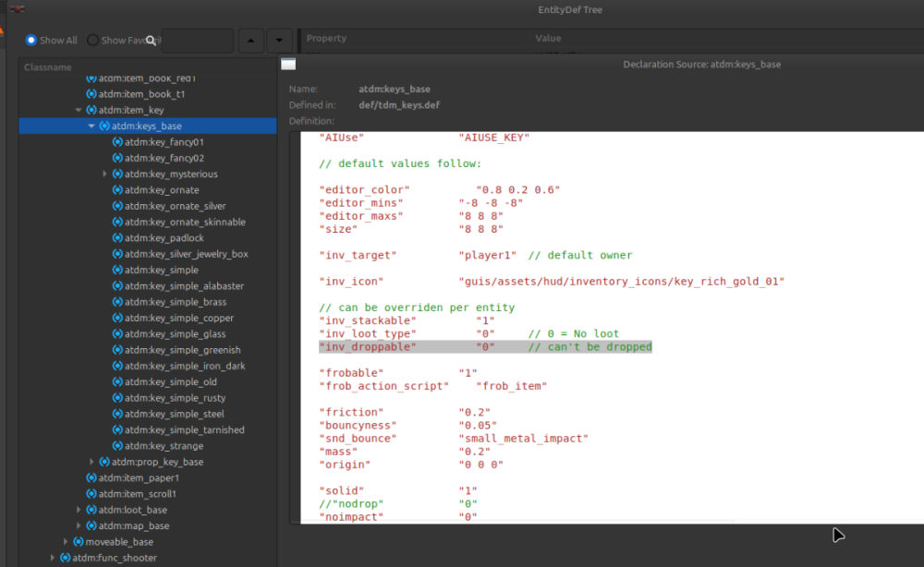Select the Show All radio button

31,41
